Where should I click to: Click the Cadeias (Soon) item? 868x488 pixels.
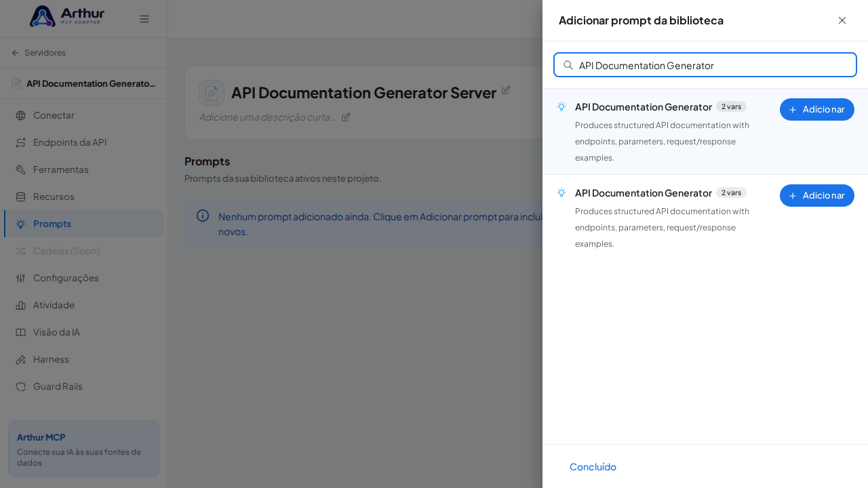84,251
